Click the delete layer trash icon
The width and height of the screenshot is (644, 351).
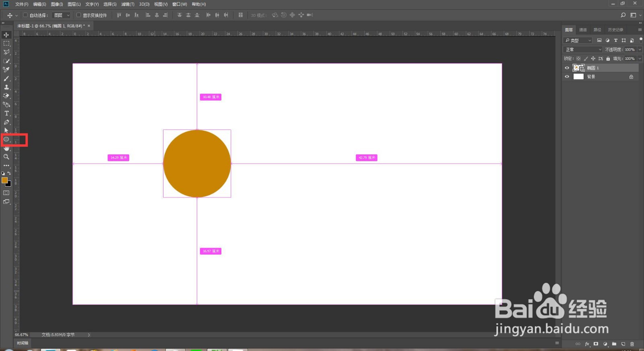click(x=632, y=344)
